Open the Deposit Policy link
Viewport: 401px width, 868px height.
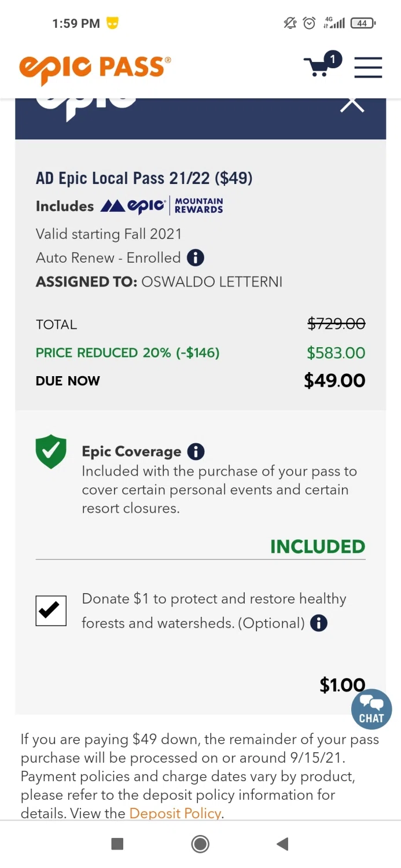(175, 813)
